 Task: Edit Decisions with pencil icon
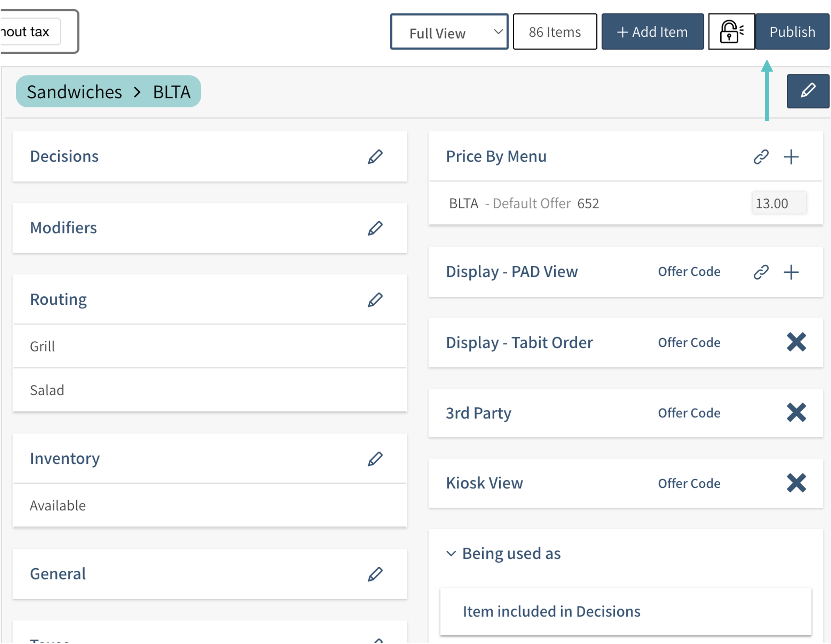point(375,157)
